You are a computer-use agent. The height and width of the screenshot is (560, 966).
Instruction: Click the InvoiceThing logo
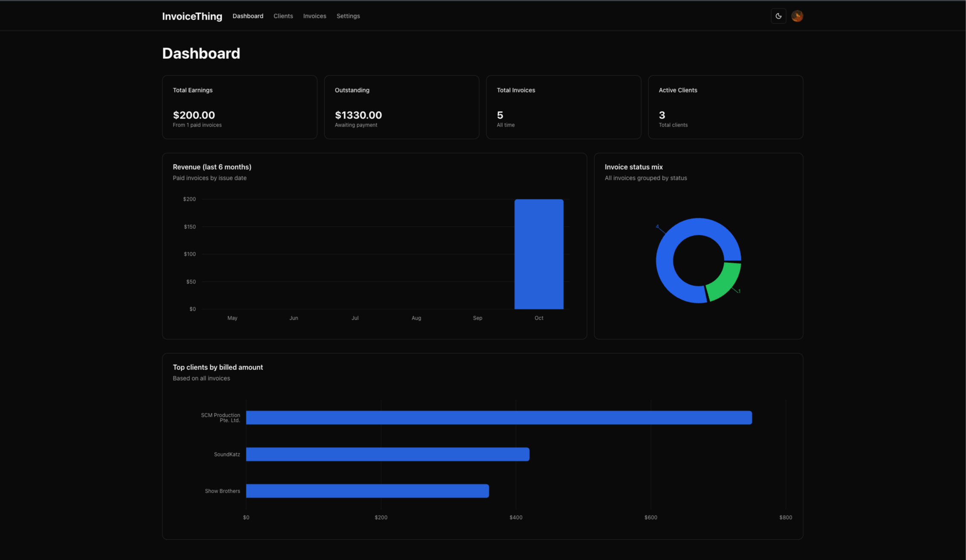(x=192, y=16)
